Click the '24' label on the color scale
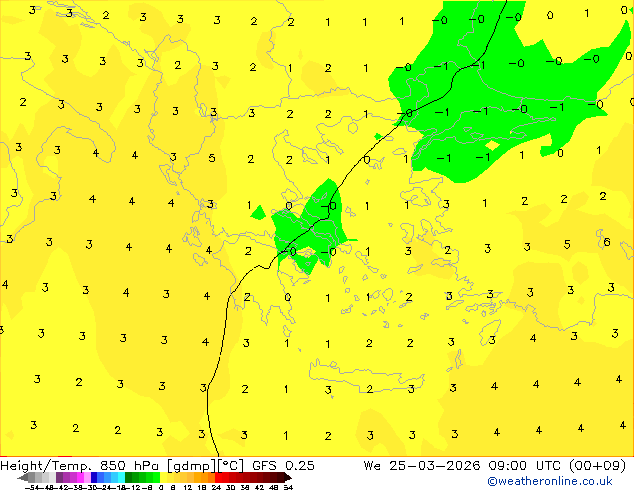 point(216,487)
